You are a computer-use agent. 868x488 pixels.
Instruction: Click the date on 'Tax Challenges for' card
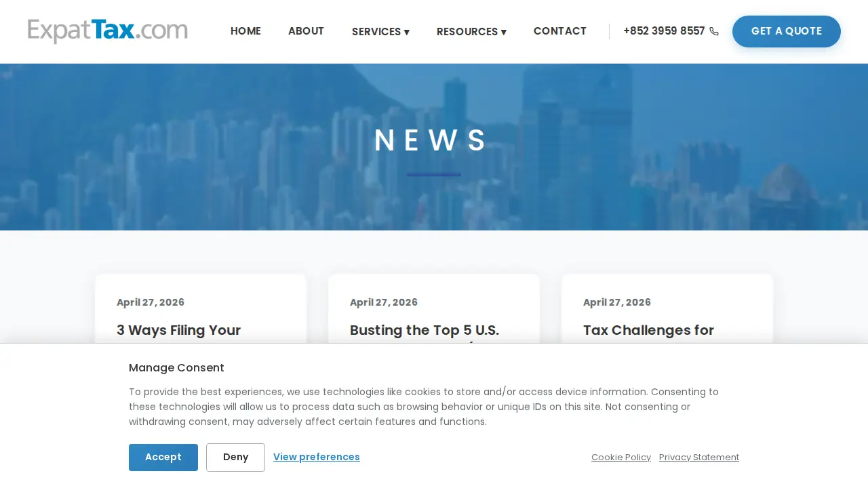[617, 302]
